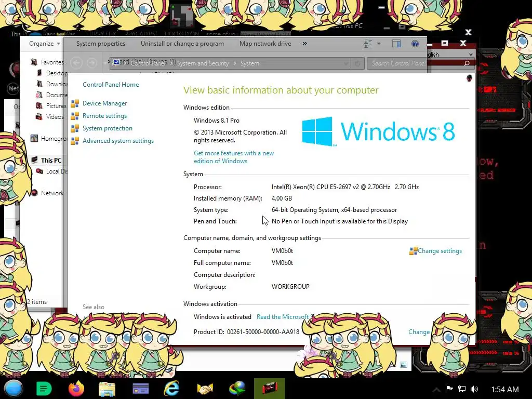The image size is (532, 399).
Task: Open Control Panel Home link
Action: point(111,85)
